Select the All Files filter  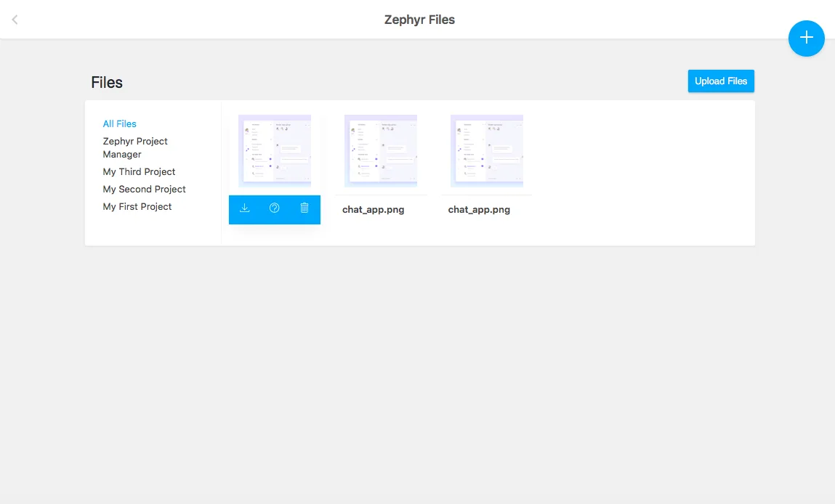119,123
